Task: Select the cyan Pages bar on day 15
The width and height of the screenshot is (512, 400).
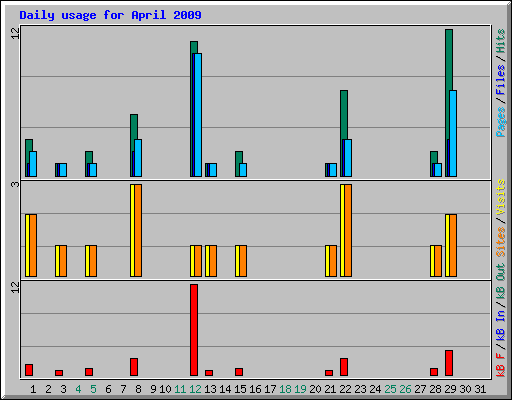Action: click(x=243, y=170)
